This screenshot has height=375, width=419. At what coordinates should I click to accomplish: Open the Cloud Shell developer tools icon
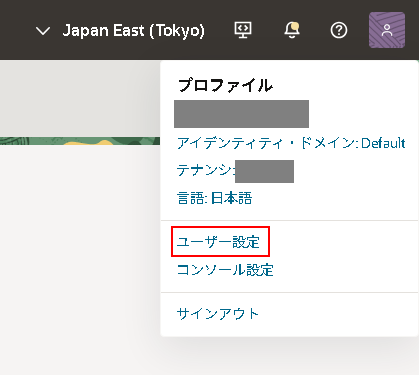pos(243,30)
